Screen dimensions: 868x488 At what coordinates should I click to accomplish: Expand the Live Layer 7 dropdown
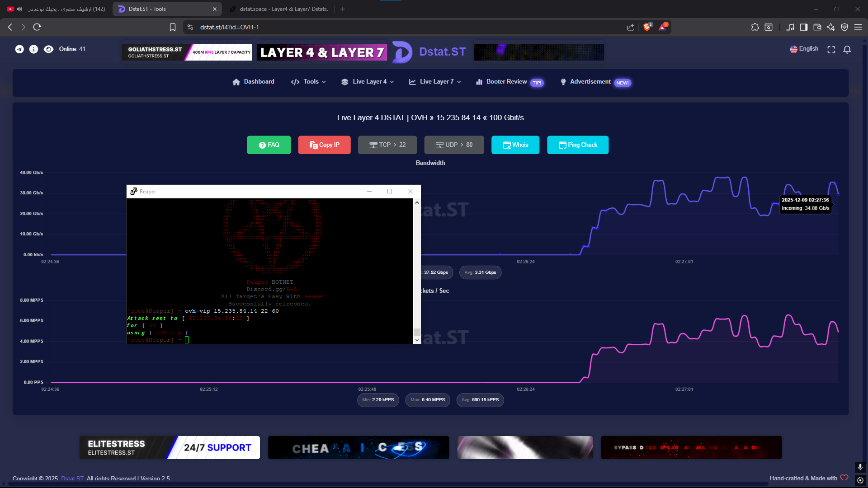click(x=435, y=82)
